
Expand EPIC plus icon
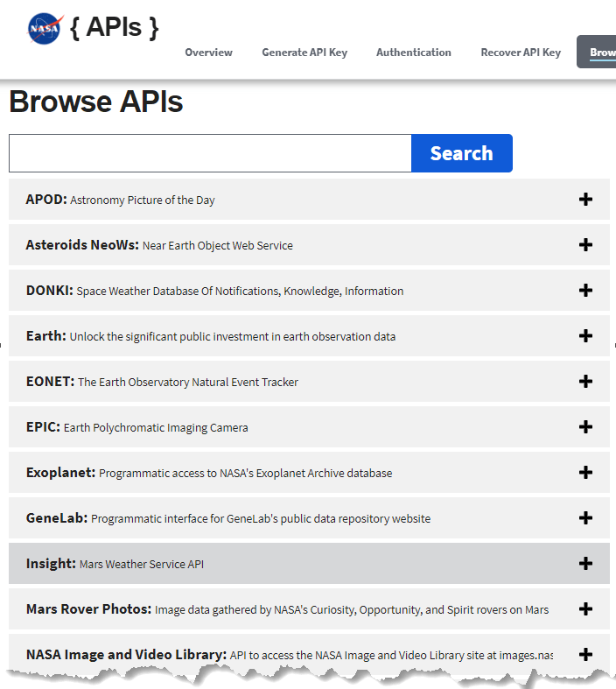585,427
